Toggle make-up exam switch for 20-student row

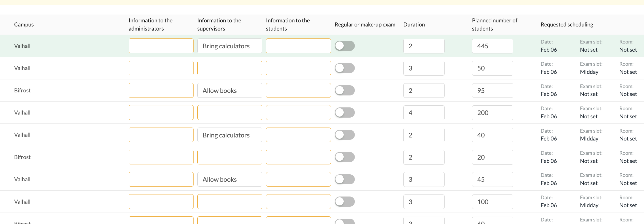(345, 157)
